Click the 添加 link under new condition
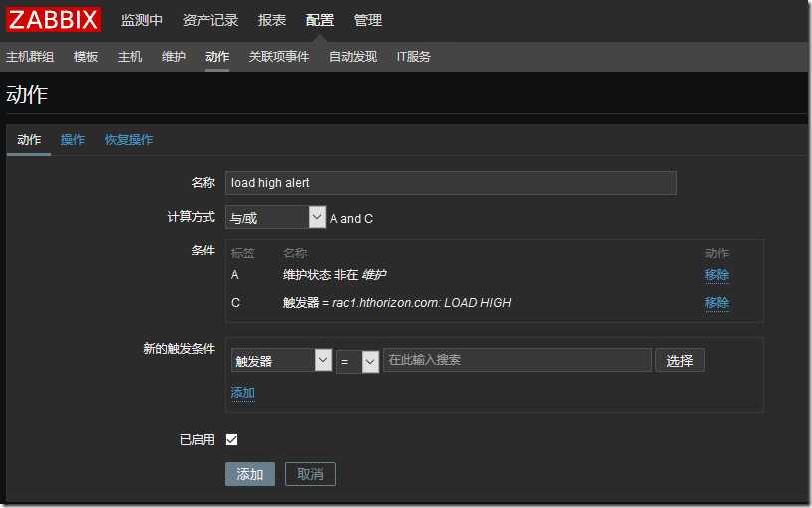812x508 pixels. pos(242,393)
